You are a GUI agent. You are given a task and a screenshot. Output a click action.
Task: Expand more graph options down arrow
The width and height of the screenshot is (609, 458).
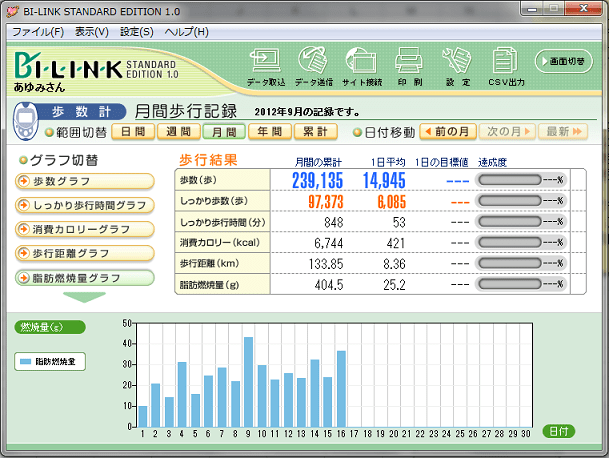click(x=84, y=297)
